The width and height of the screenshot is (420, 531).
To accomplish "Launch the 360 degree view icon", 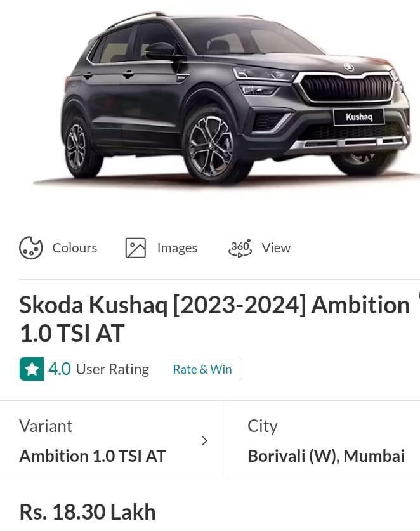I will coord(240,247).
